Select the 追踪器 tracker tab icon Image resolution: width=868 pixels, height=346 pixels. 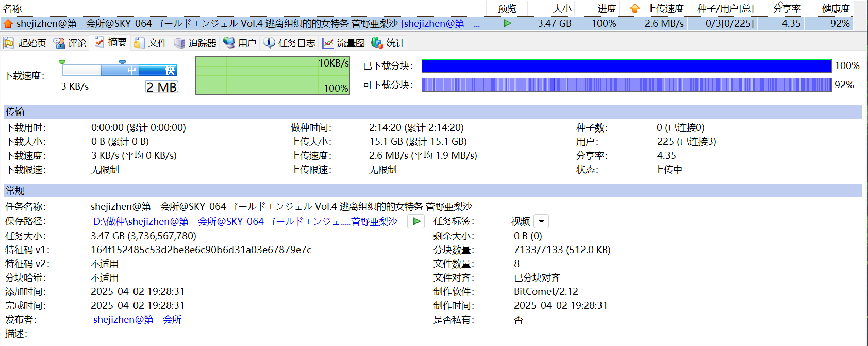179,43
